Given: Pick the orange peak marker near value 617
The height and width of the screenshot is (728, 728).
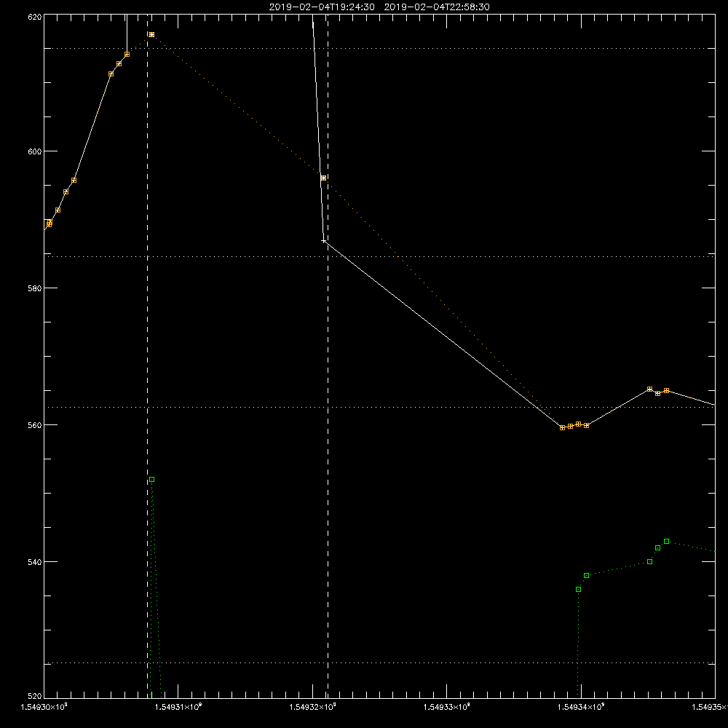Looking at the screenshot, I should click(x=152, y=35).
